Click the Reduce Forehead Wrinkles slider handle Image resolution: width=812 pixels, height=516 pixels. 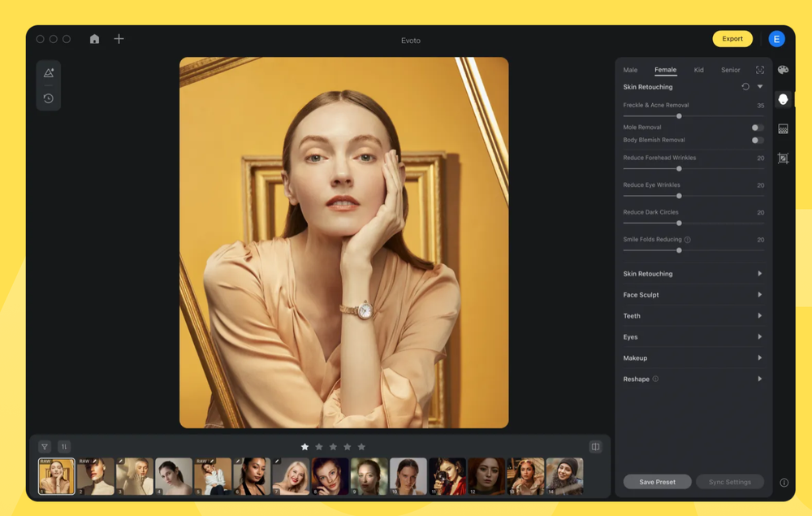pyautogui.click(x=679, y=169)
